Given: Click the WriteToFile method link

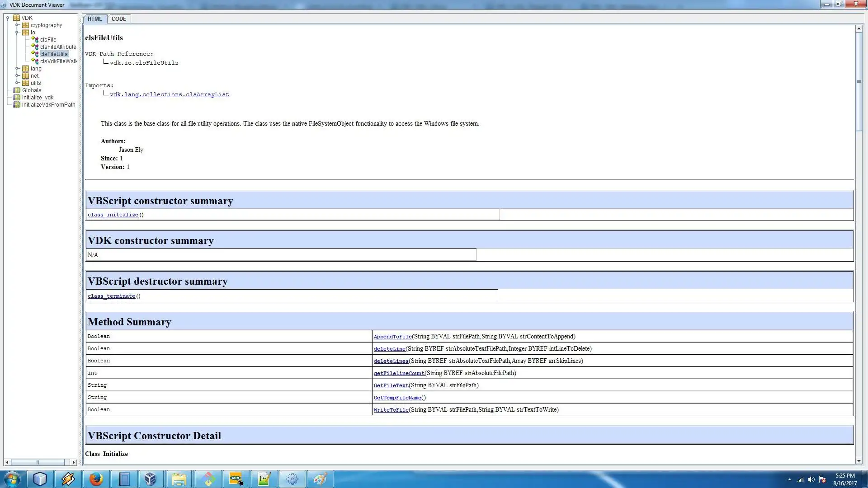Looking at the screenshot, I should click(391, 409).
